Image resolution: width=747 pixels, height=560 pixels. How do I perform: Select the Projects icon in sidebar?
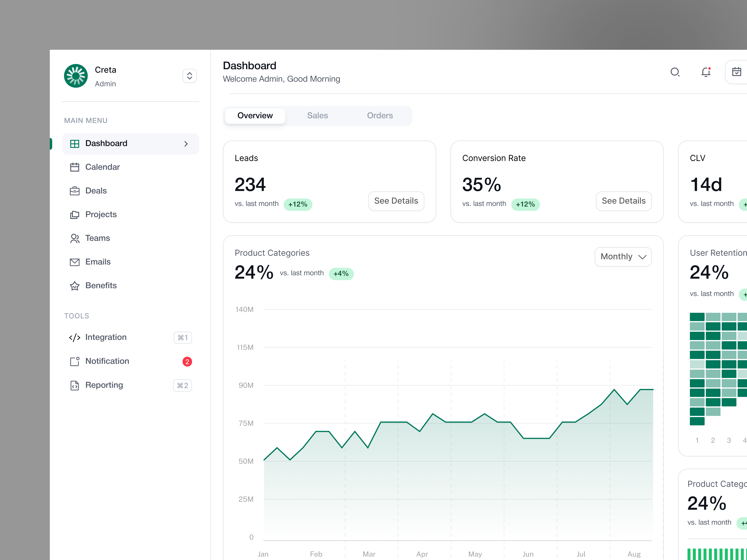click(x=75, y=215)
